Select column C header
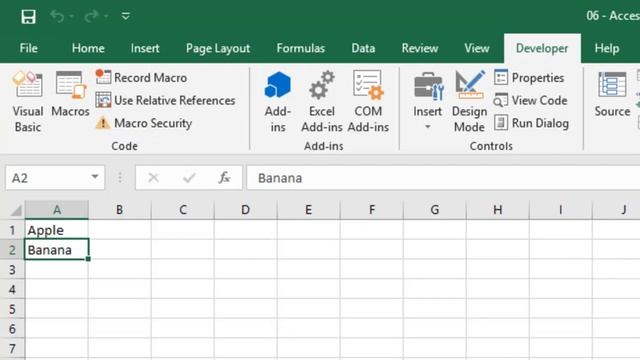Image resolution: width=640 pixels, height=360 pixels. pyautogui.click(x=183, y=210)
